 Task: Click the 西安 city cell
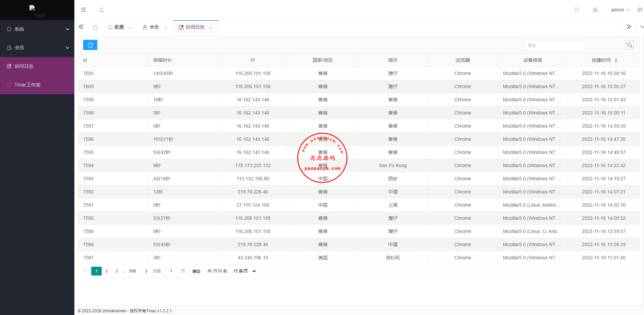(393, 179)
